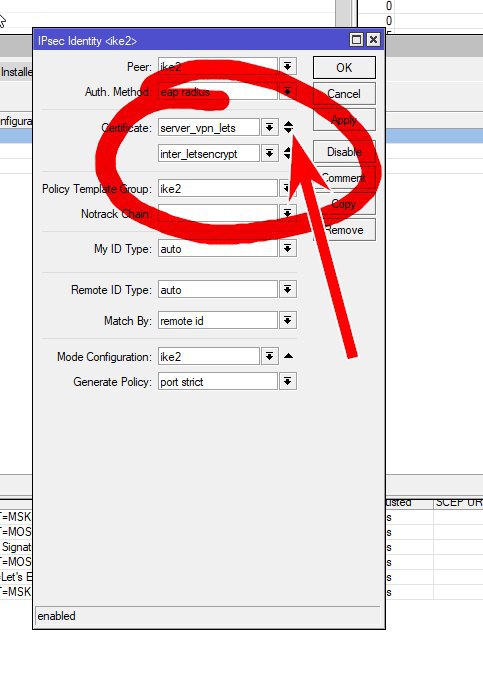483x686 pixels.
Task: Click the Peer field containing ike2
Action: (x=217, y=66)
